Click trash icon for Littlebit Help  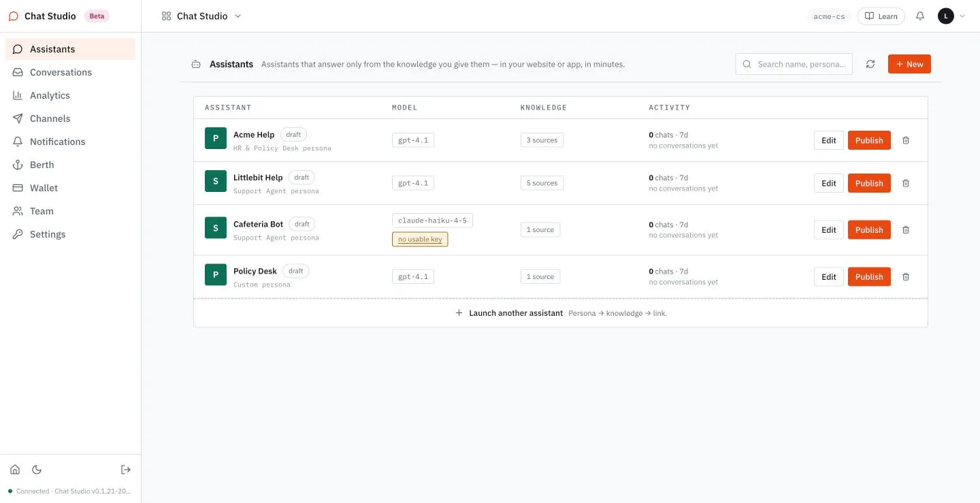[x=906, y=183]
